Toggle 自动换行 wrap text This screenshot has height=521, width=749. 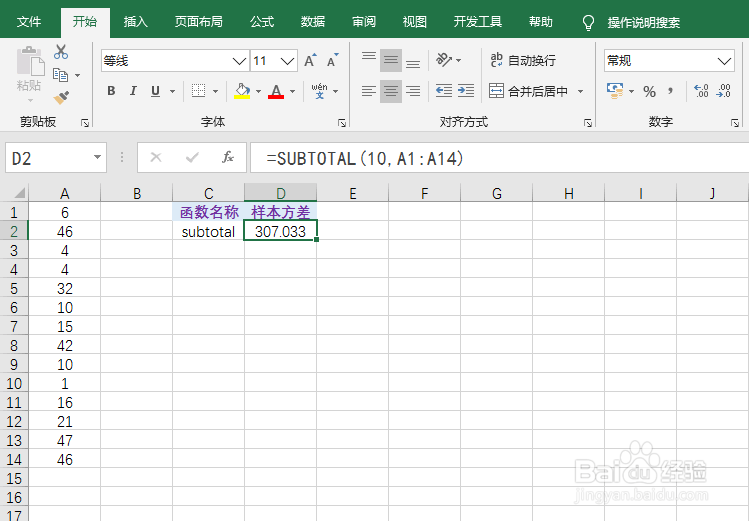pos(523,60)
